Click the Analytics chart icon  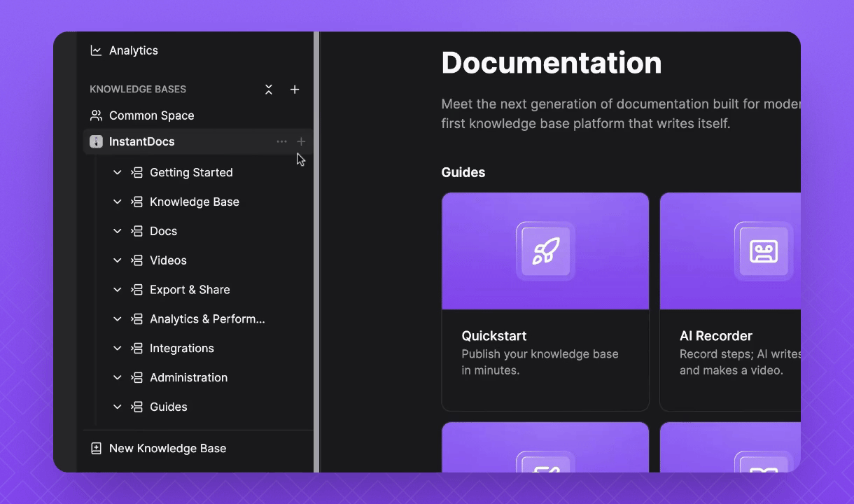96,50
